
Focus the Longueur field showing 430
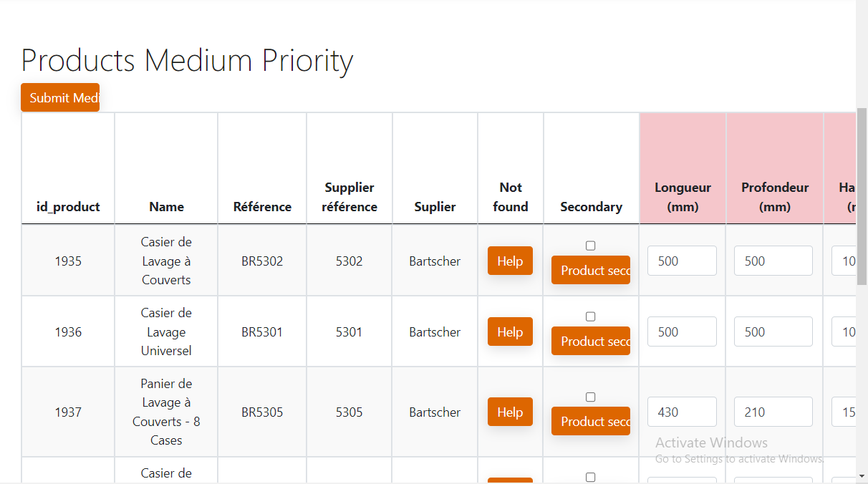[682, 412]
